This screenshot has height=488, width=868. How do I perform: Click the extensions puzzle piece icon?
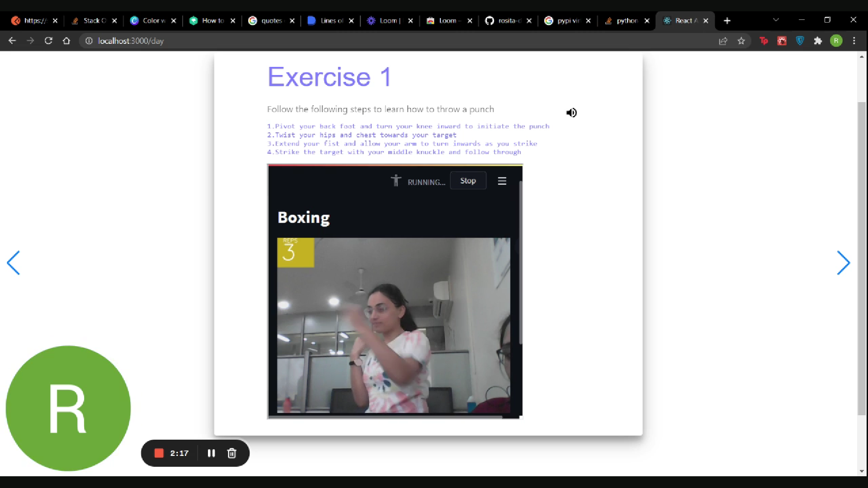click(x=818, y=41)
